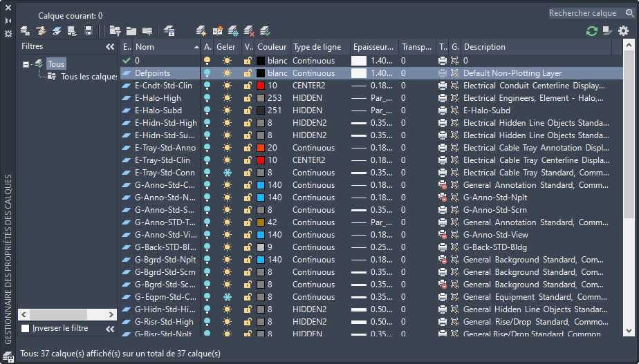
Task: Select the Defpoints layer name
Action: click(x=152, y=73)
